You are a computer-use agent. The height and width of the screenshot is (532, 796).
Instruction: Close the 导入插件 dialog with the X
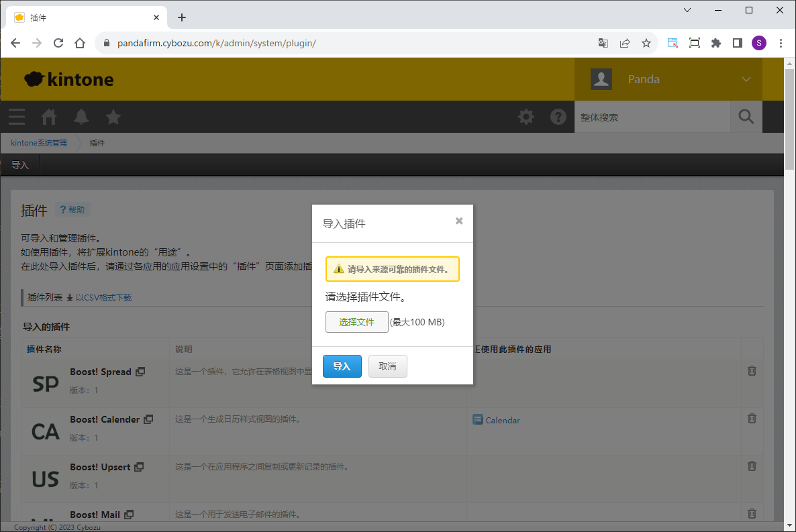coord(459,221)
